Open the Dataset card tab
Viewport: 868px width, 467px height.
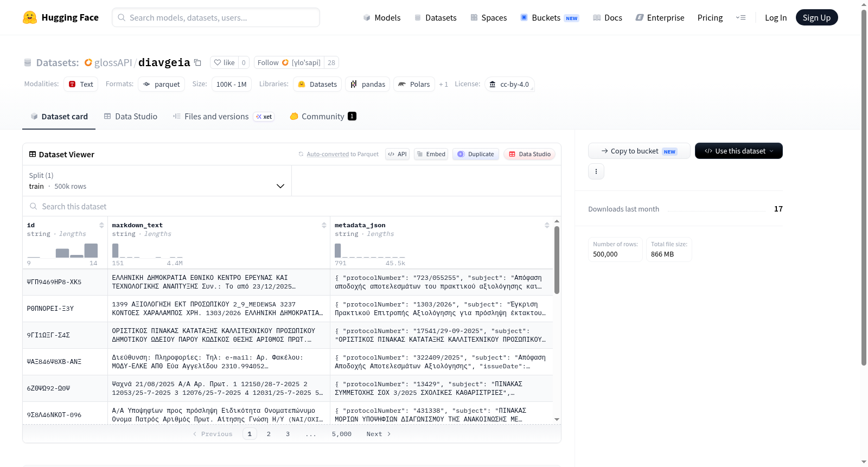coord(59,116)
